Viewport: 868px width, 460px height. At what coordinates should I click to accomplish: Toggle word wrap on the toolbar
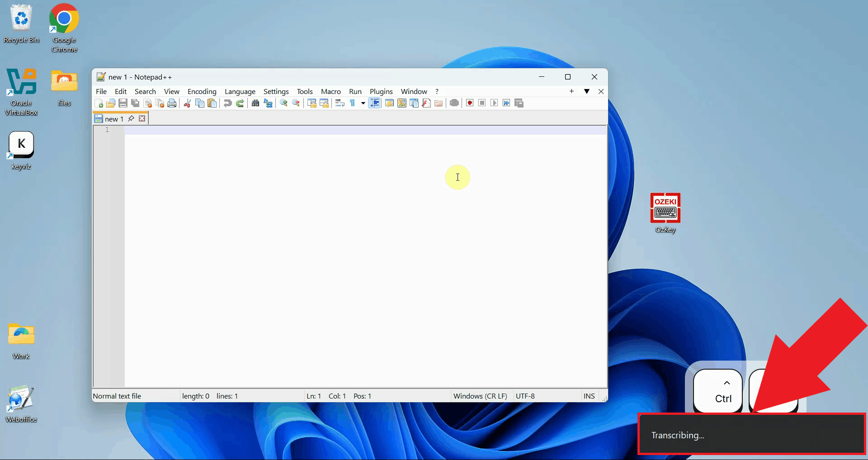tap(340, 103)
